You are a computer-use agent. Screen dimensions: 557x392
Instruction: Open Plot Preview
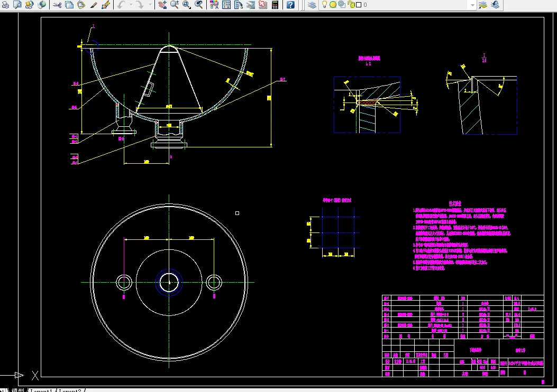[17, 5]
